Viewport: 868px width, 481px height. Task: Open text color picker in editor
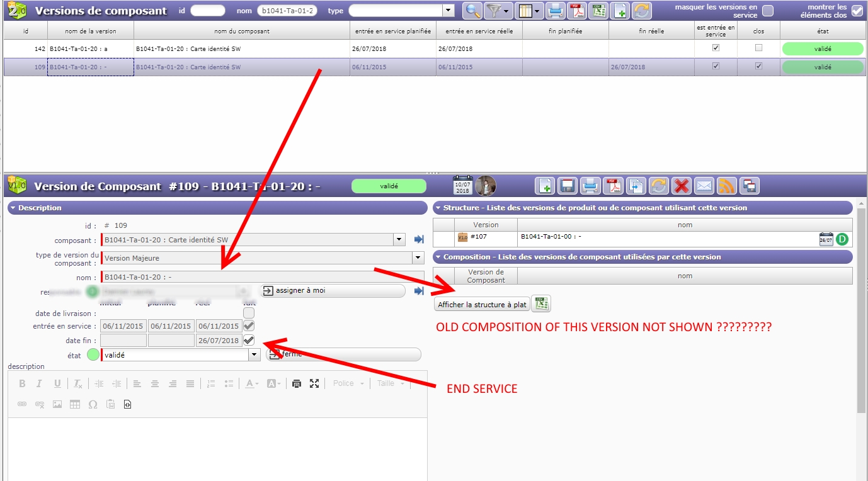tap(252, 383)
